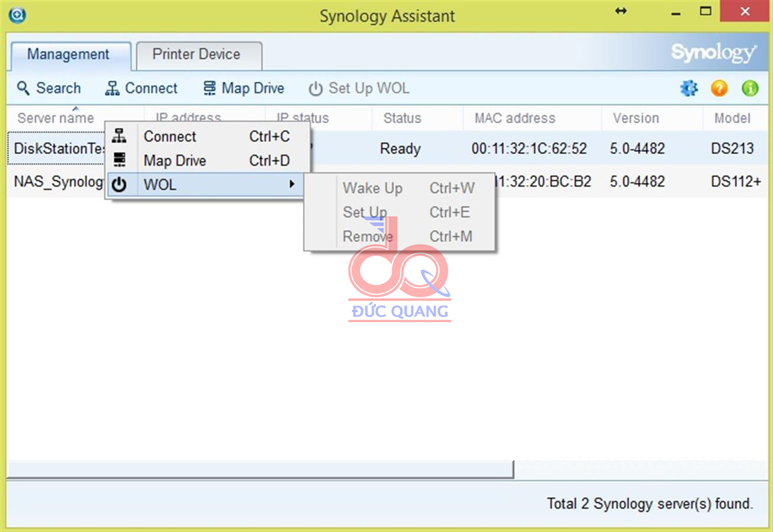The width and height of the screenshot is (773, 532).
Task: Sort by the Server name column header
Action: click(56, 118)
